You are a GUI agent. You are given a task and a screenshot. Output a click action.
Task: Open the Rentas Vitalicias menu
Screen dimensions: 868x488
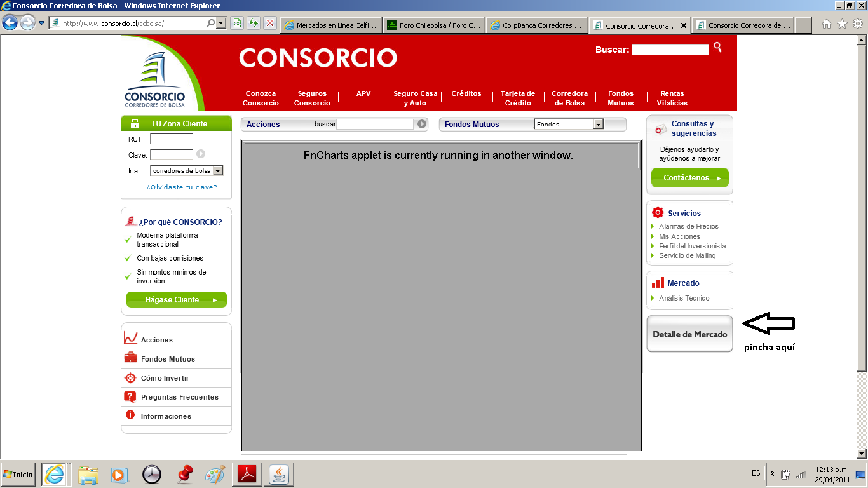click(x=672, y=98)
